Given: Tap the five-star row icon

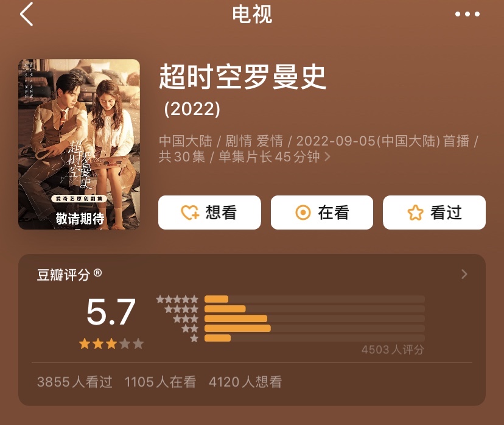Looking at the screenshot, I should tap(177, 300).
